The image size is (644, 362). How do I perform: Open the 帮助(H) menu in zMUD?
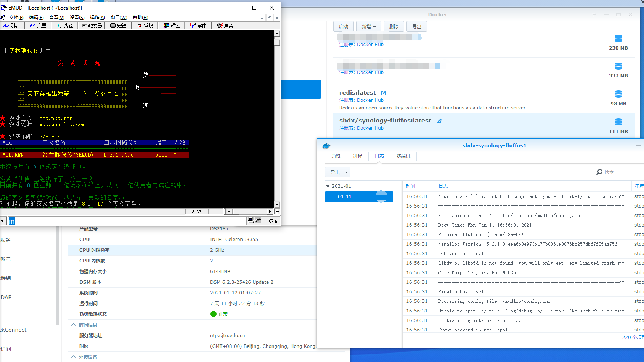[x=140, y=18]
